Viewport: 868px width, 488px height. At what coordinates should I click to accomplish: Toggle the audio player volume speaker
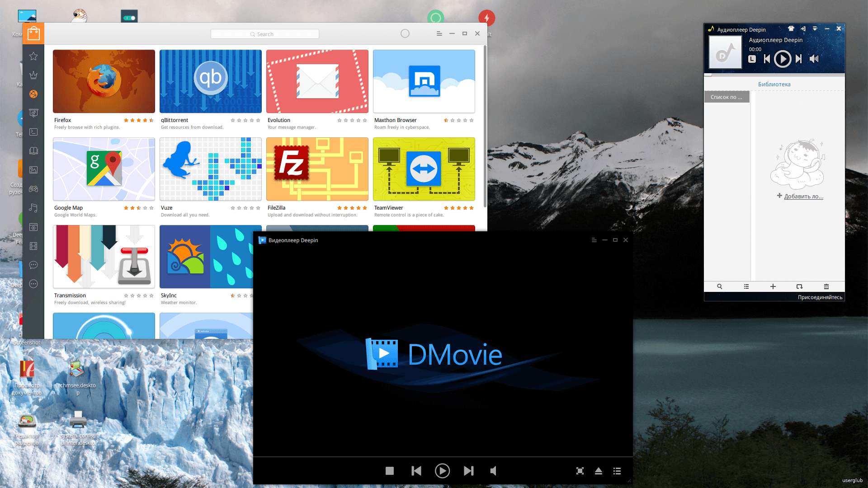click(814, 59)
